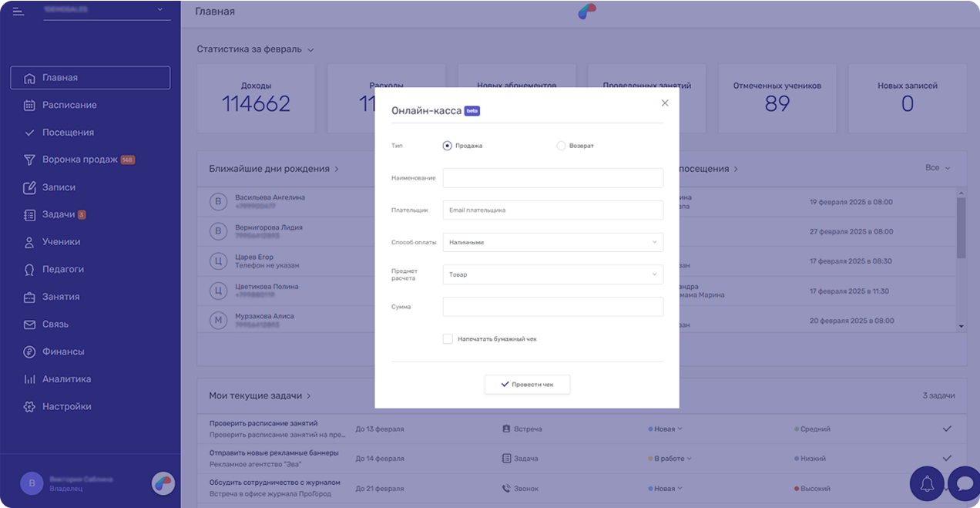Click the visits list vertical scrollbar
Viewport: 980px width, 508px height.
click(x=961, y=227)
